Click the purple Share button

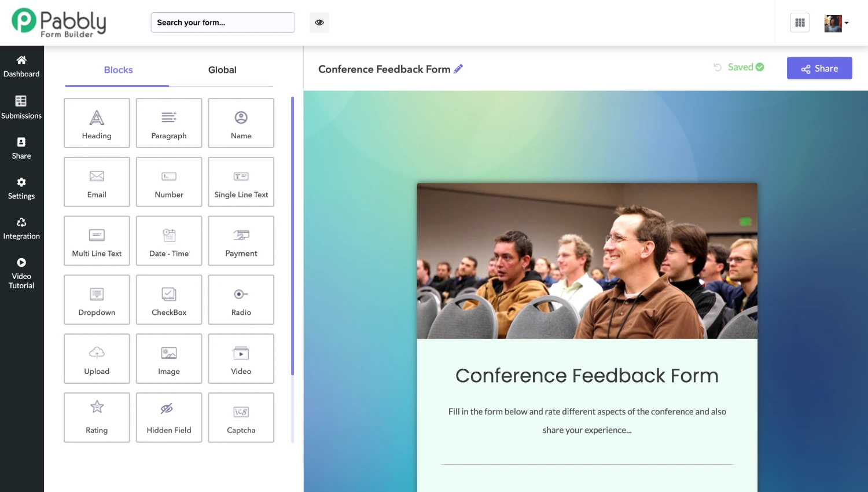[819, 68]
